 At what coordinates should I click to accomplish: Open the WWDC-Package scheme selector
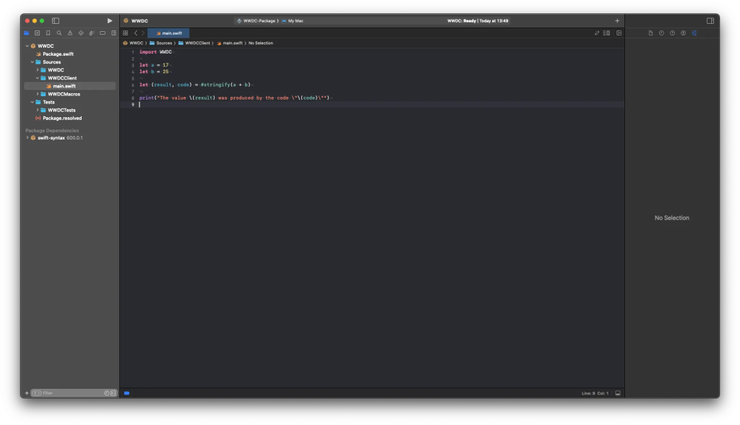click(258, 21)
